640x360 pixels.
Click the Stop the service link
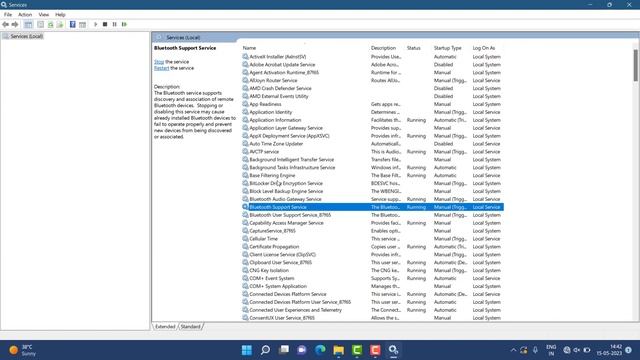pos(159,62)
